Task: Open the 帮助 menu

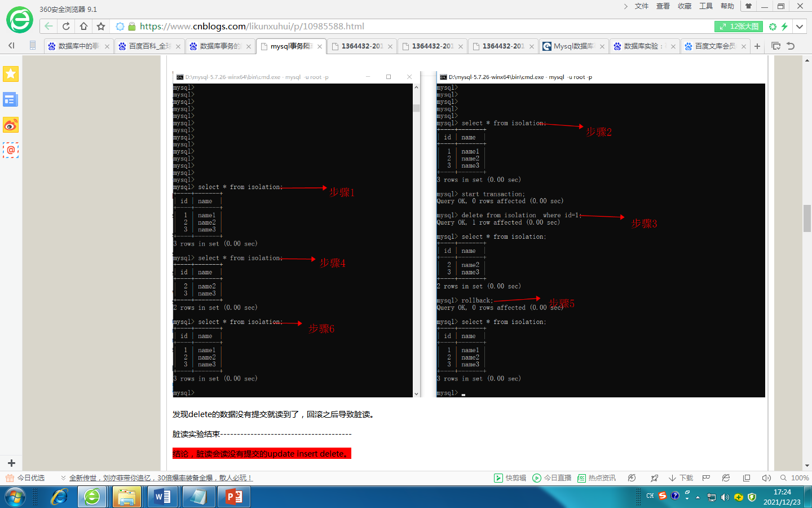Action: [x=727, y=6]
